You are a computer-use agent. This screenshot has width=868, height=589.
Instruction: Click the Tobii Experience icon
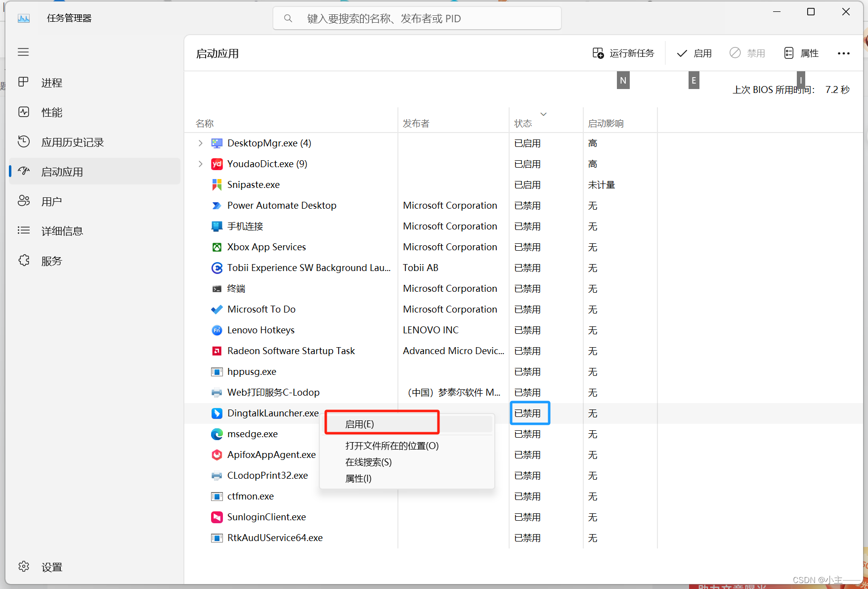pos(217,268)
